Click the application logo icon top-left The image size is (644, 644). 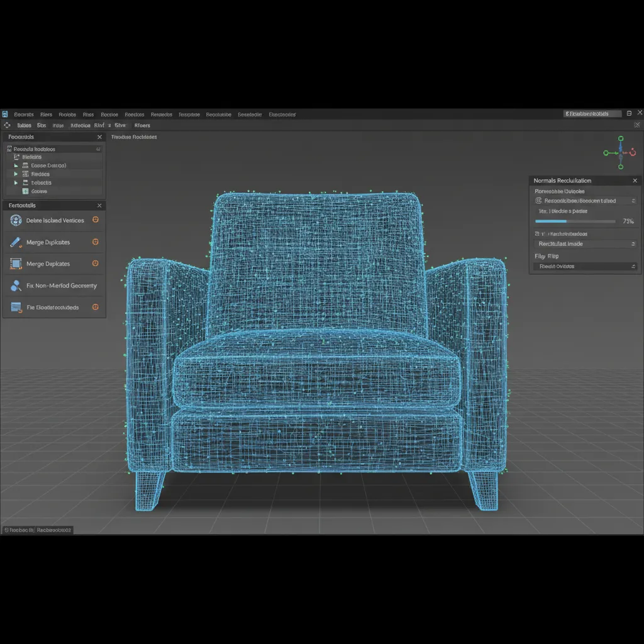click(x=5, y=114)
